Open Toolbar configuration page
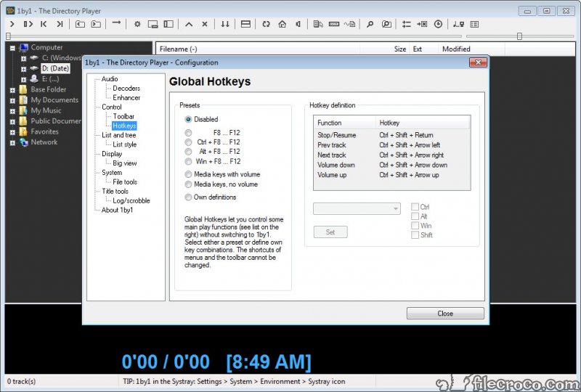Screen dimensions: 581x392 pyautogui.click(x=123, y=116)
